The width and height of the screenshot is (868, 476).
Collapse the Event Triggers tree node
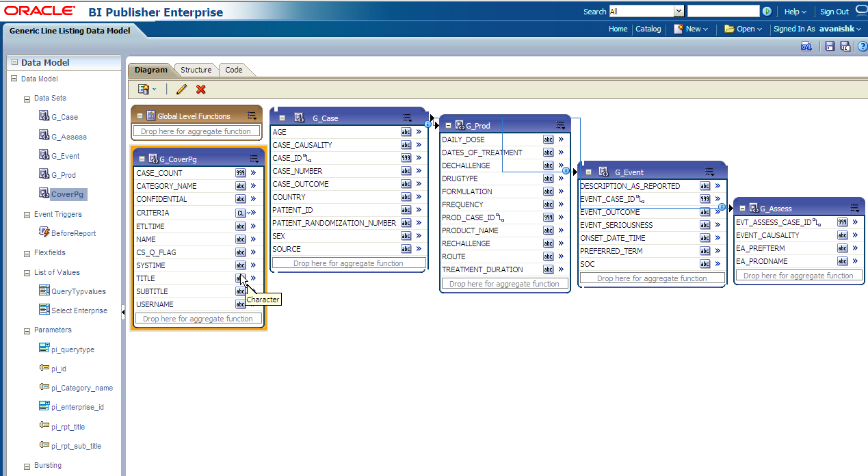pyautogui.click(x=27, y=215)
